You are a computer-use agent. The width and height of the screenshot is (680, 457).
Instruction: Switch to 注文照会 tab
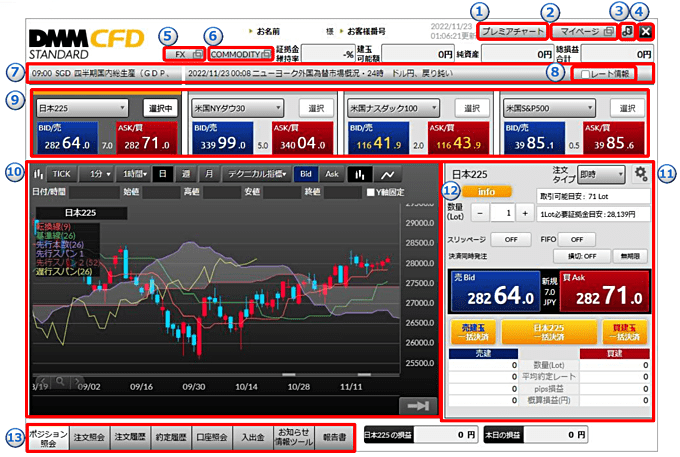pyautogui.click(x=89, y=437)
